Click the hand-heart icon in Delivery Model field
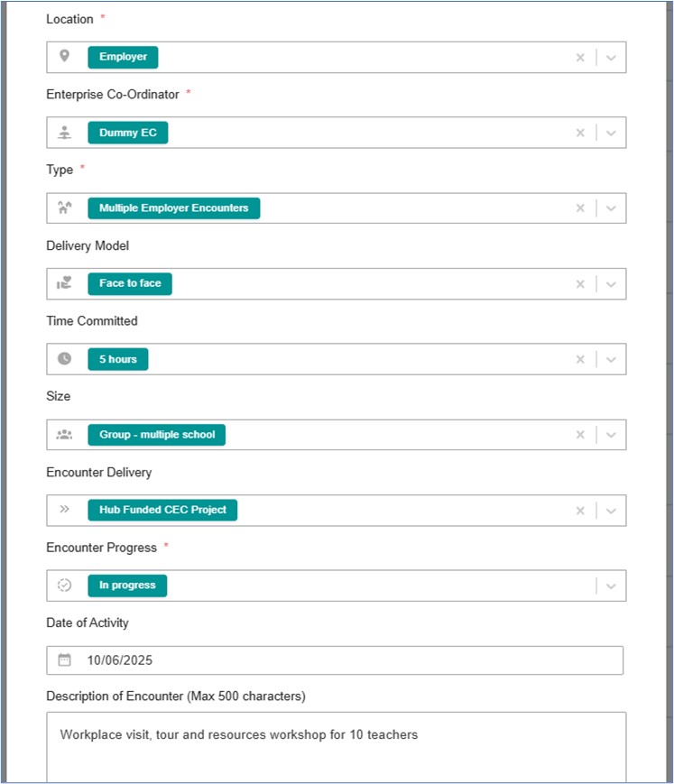This screenshot has width=674, height=784. [x=64, y=283]
